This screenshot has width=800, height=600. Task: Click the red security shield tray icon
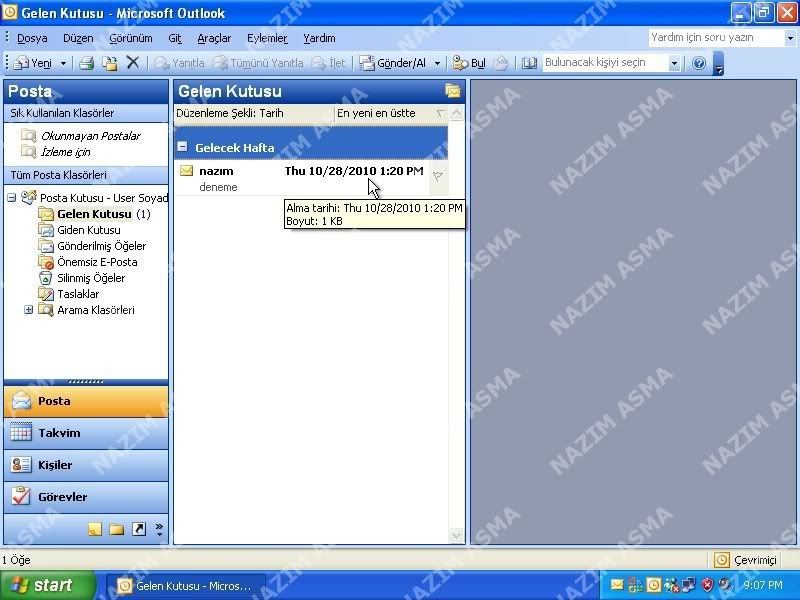click(x=708, y=585)
